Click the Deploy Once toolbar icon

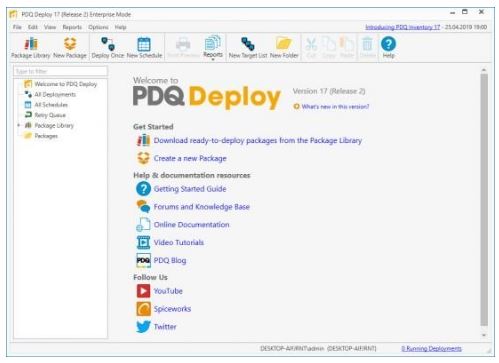pyautogui.click(x=108, y=47)
